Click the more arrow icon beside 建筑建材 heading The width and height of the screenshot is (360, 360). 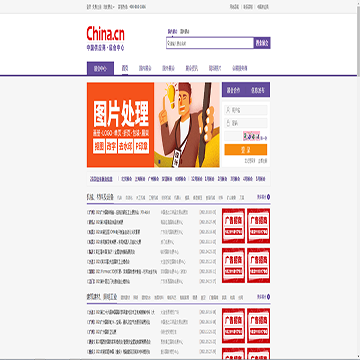pos(268,297)
